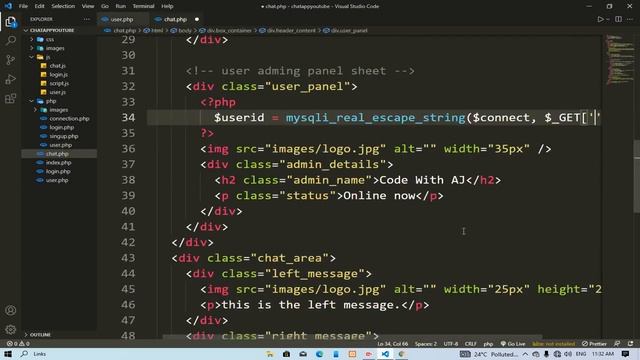Click CRLF line ending status item
The width and height of the screenshot is (640, 360).
[x=470, y=344]
